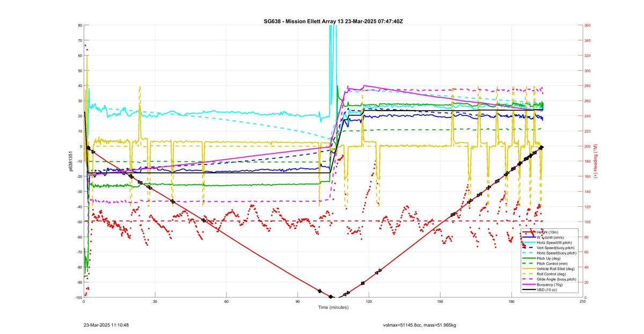The height and width of the screenshot is (334, 644).
Task: Click the 200 tick on the heading axis
Action: tap(588, 146)
